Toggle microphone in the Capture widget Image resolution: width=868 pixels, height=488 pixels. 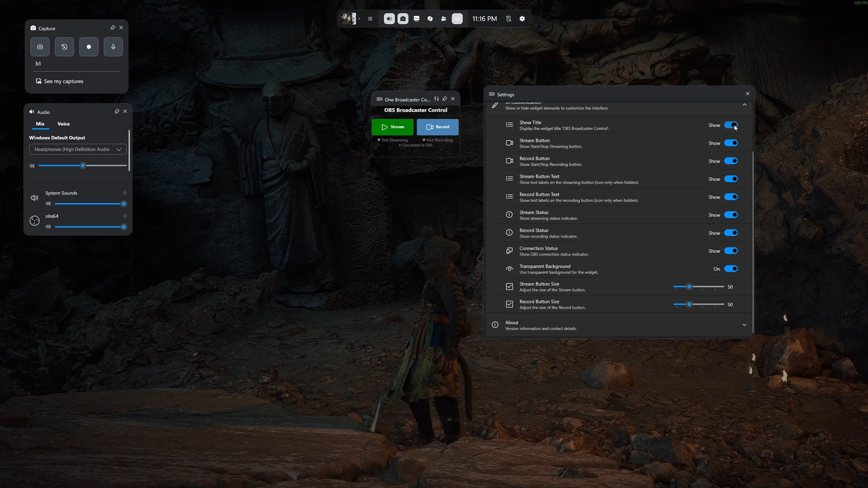pos(113,47)
